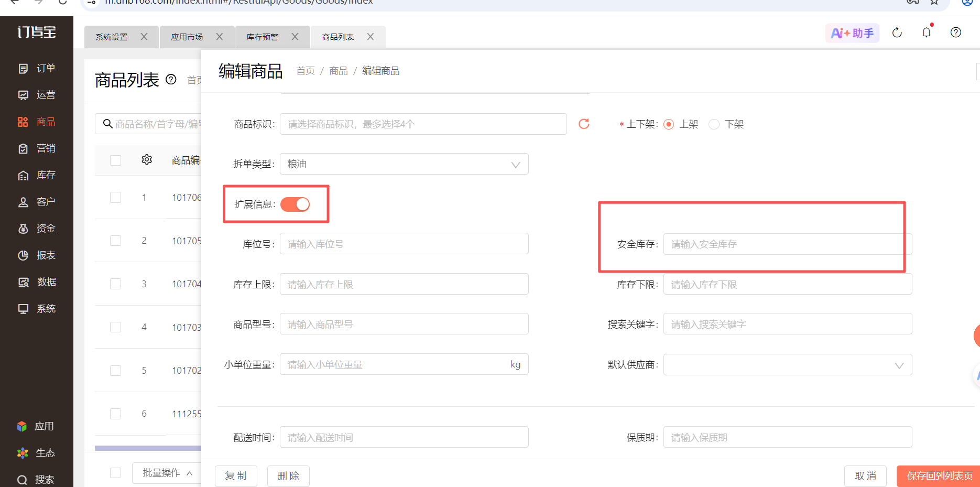Open the 系统 system sidebar menu
Viewport: 980px width, 487px height.
37,309
